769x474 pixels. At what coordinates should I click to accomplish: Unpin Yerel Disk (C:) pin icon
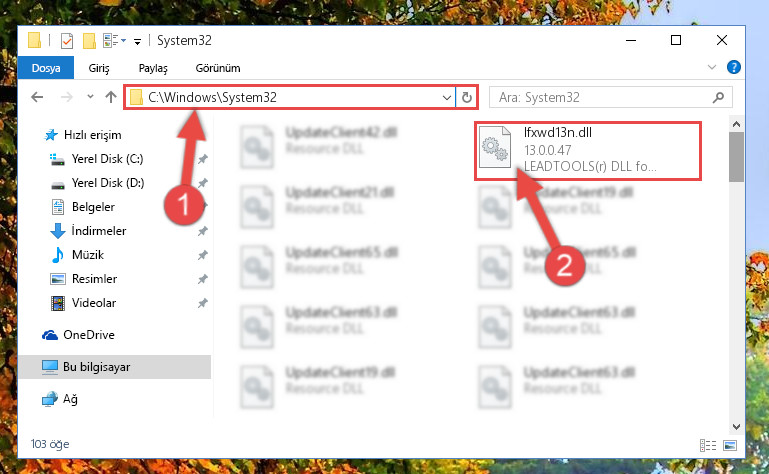coord(202,159)
